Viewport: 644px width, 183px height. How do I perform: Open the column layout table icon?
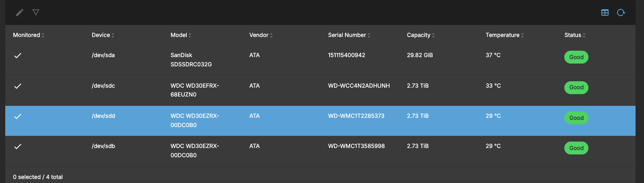[x=605, y=12]
